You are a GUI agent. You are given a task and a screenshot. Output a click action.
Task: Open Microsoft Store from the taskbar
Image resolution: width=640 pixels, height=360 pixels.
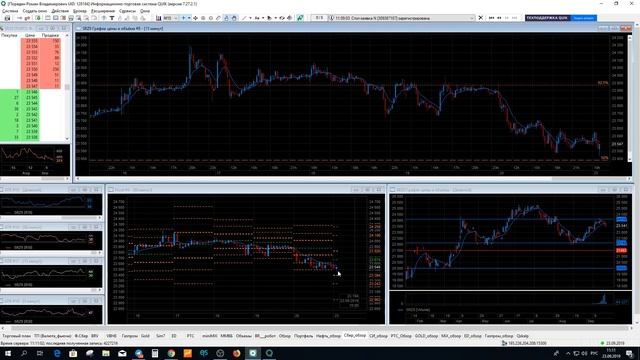(x=73, y=353)
